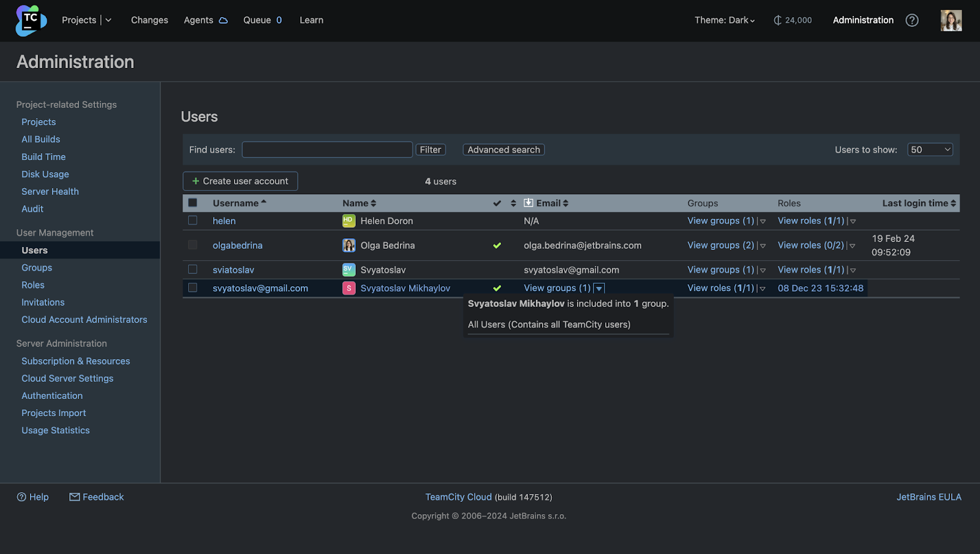Check the olgabedrina row checkbox
This screenshot has height=554, width=980.
click(x=193, y=245)
